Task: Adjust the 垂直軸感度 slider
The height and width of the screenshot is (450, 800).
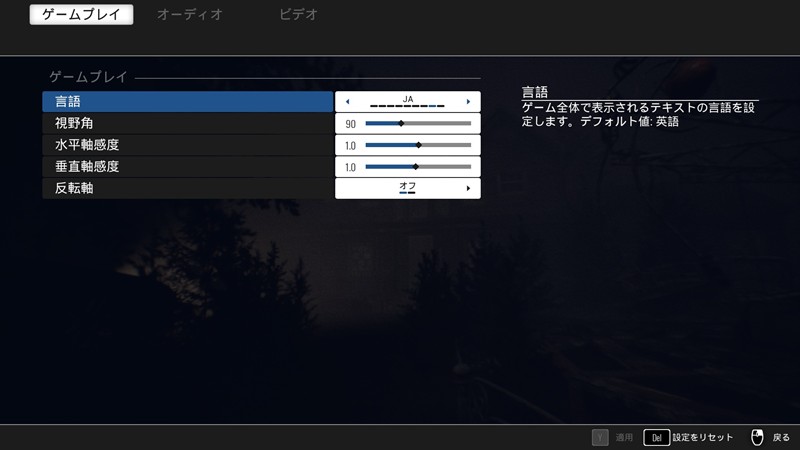Action: coord(418,167)
